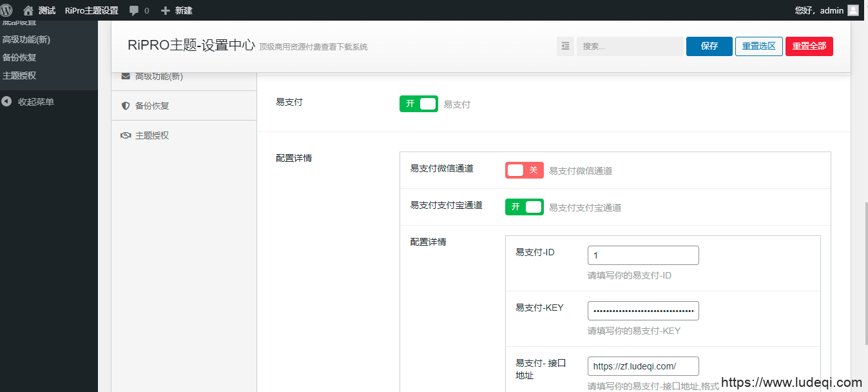Click the 易支付-KEY password field
Viewport: 868px width, 392px height.
coord(643,311)
